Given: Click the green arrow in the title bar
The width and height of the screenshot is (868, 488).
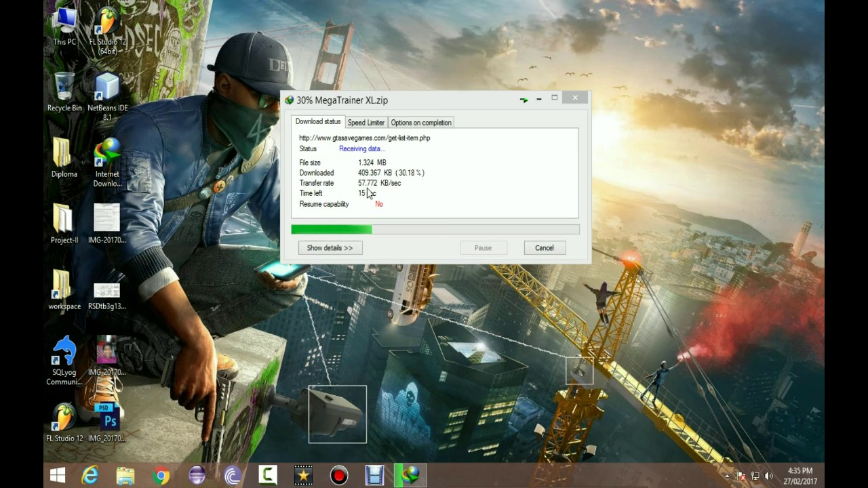Looking at the screenshot, I should 524,100.
